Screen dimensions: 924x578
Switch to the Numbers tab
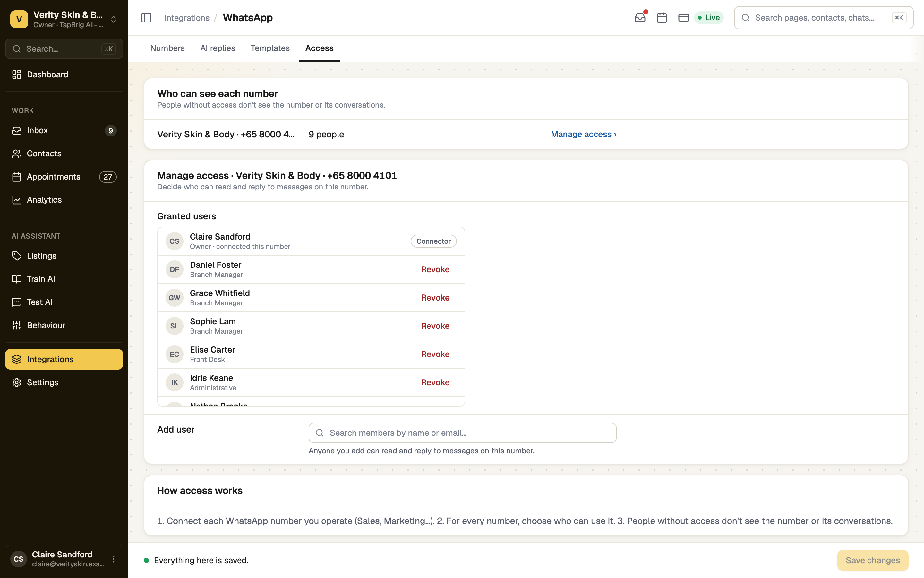(167, 48)
